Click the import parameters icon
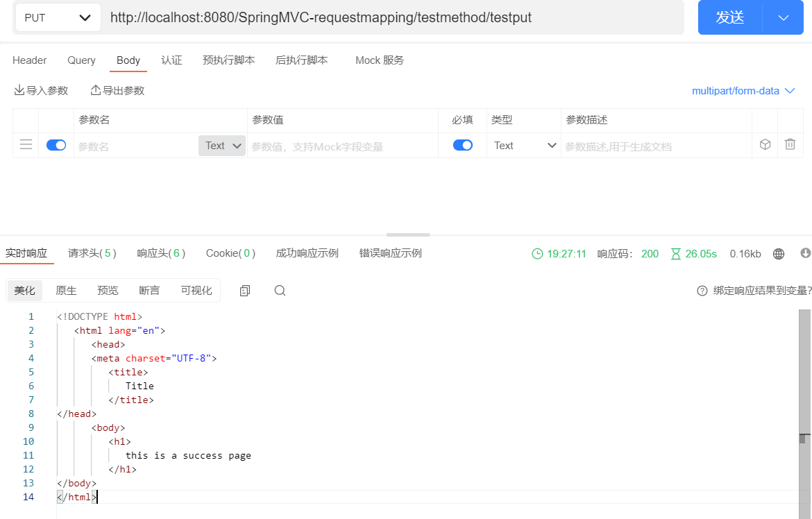The image size is (812, 519). (x=19, y=90)
